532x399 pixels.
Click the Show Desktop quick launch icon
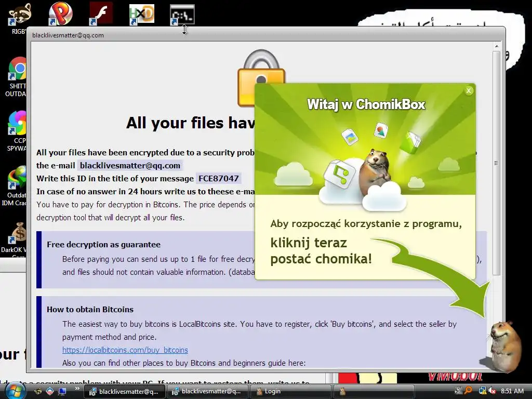click(x=62, y=391)
